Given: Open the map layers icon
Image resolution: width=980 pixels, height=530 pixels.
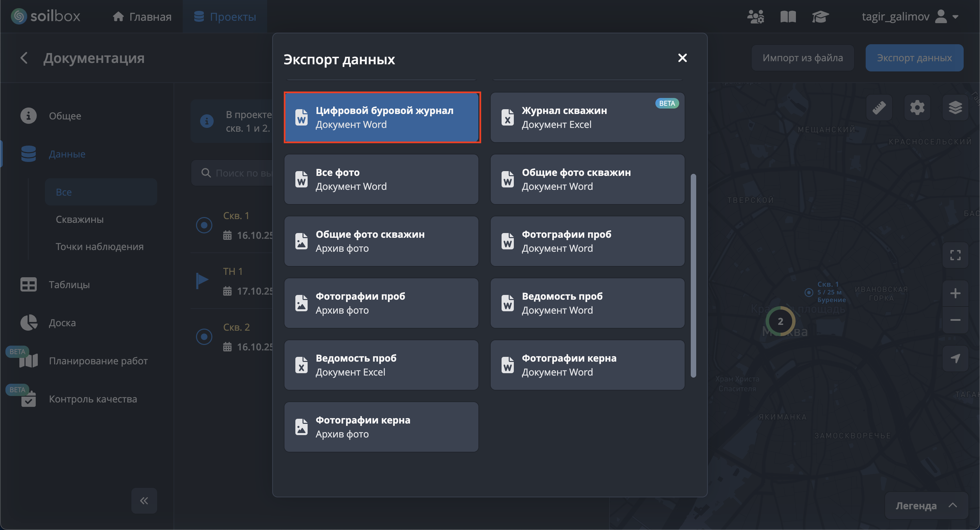Looking at the screenshot, I should pyautogui.click(x=955, y=107).
